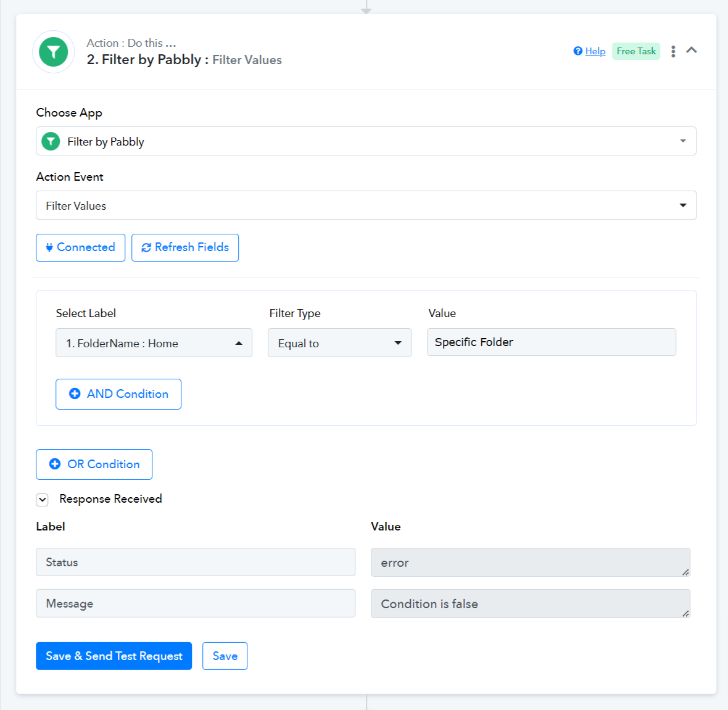This screenshot has width=728, height=710.
Task: Add an AND Condition
Action: 118,394
